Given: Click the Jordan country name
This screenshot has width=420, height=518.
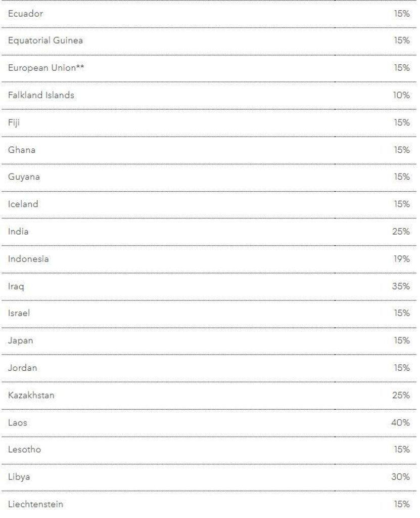Looking at the screenshot, I should point(22,368).
